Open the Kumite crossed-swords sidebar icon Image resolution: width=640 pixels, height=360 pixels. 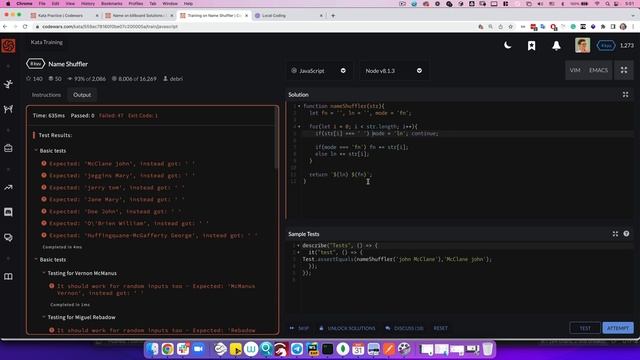(x=8, y=109)
